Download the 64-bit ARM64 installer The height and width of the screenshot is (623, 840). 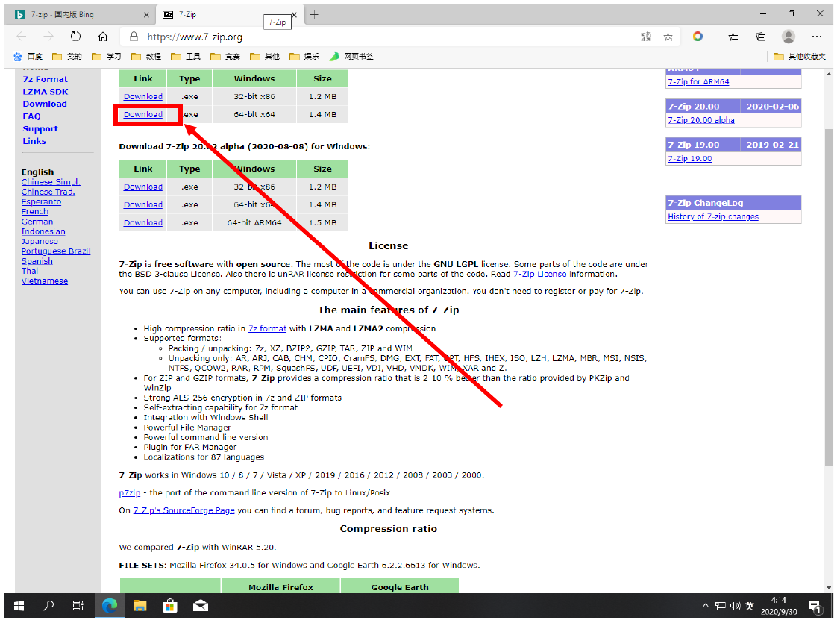point(143,222)
